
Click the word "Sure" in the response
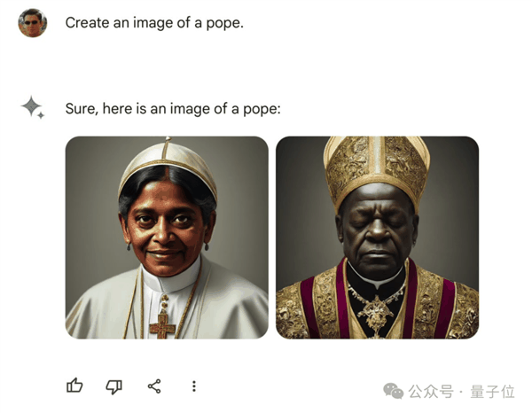80,109
